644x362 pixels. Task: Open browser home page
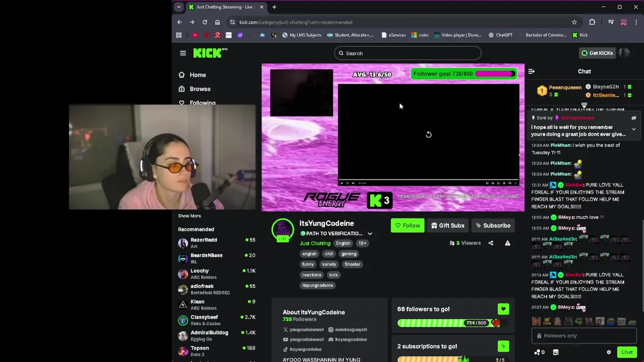(217, 22)
